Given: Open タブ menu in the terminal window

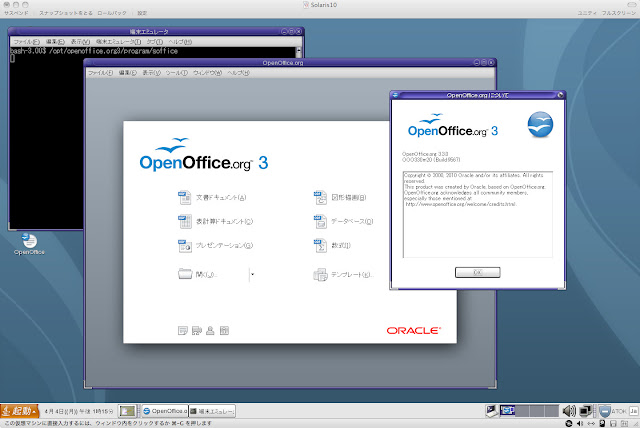Looking at the screenshot, I should pyautogui.click(x=155, y=42).
